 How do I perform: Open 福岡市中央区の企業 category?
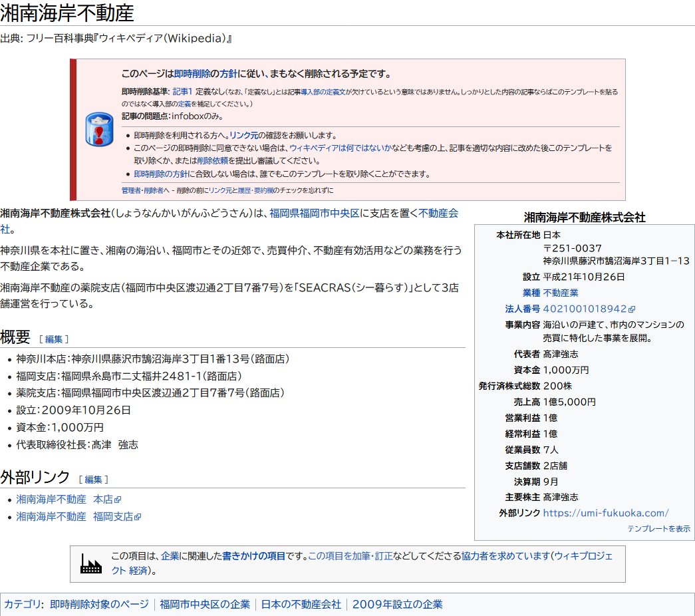pyautogui.click(x=205, y=605)
